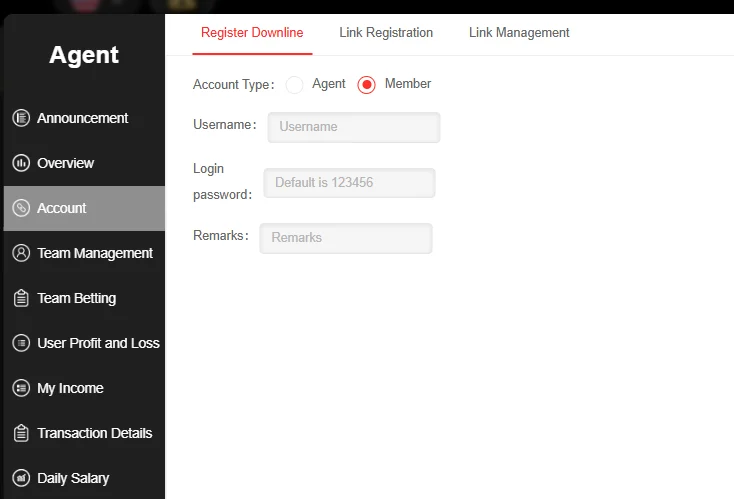Open Team Betting page
The height and width of the screenshot is (499, 734).
84,298
